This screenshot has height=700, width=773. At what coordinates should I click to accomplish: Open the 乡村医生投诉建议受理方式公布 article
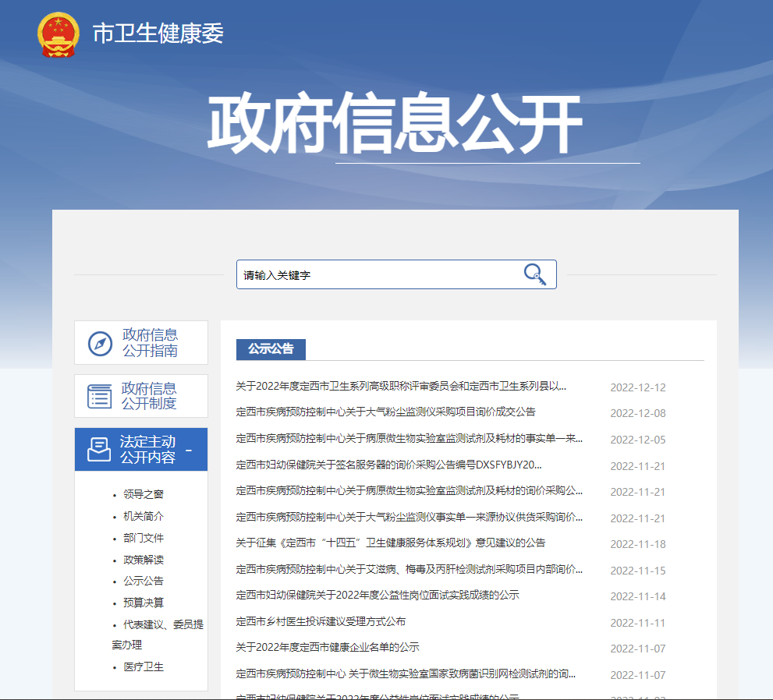321,621
